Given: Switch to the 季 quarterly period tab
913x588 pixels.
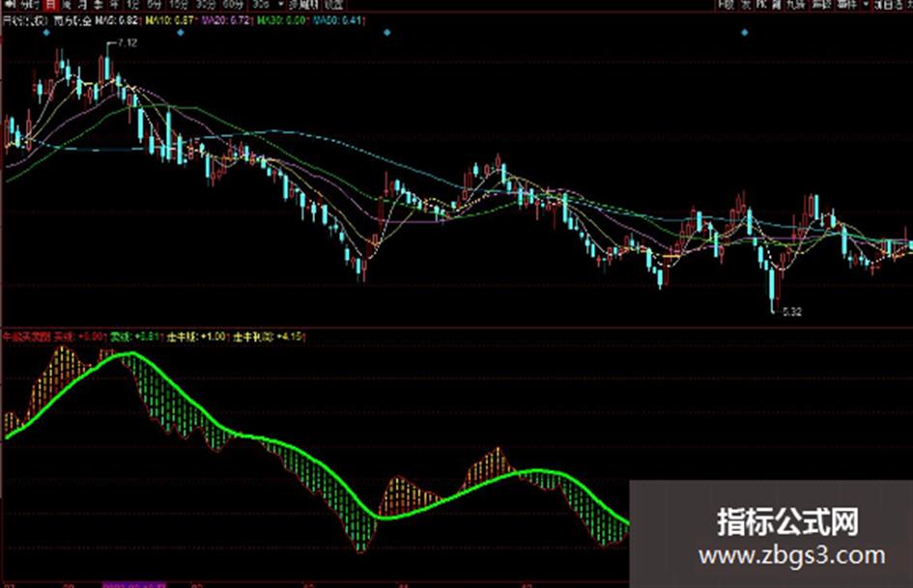Looking at the screenshot, I should pos(99,5).
